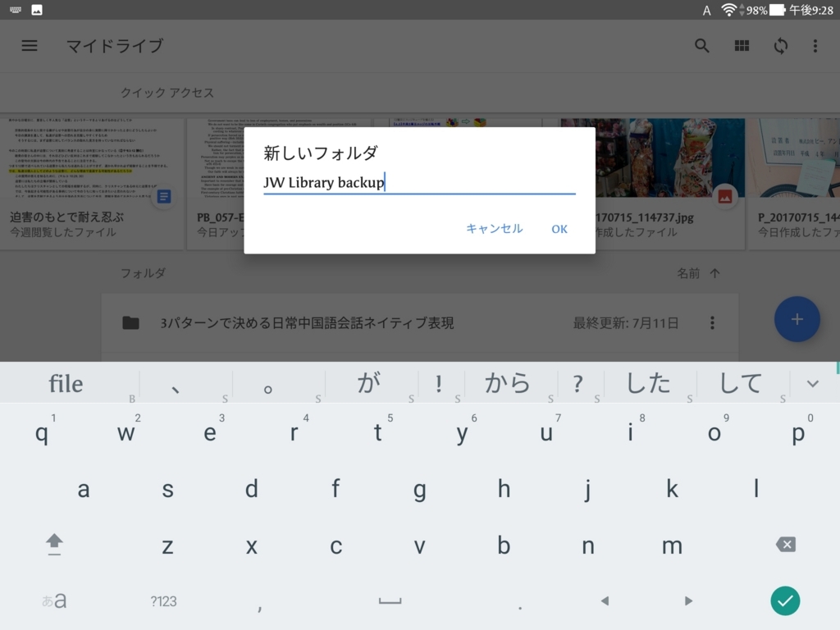This screenshot has height=630, width=840.
Task: Tap the u key
Action: click(546, 431)
